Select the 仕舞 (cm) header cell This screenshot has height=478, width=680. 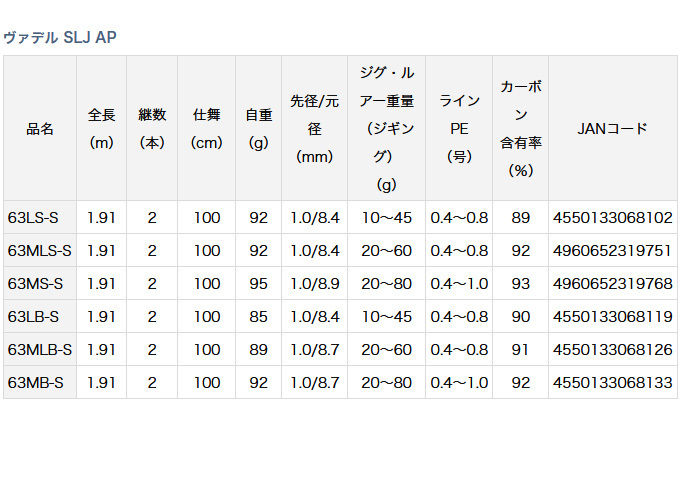pyautogui.click(x=206, y=128)
